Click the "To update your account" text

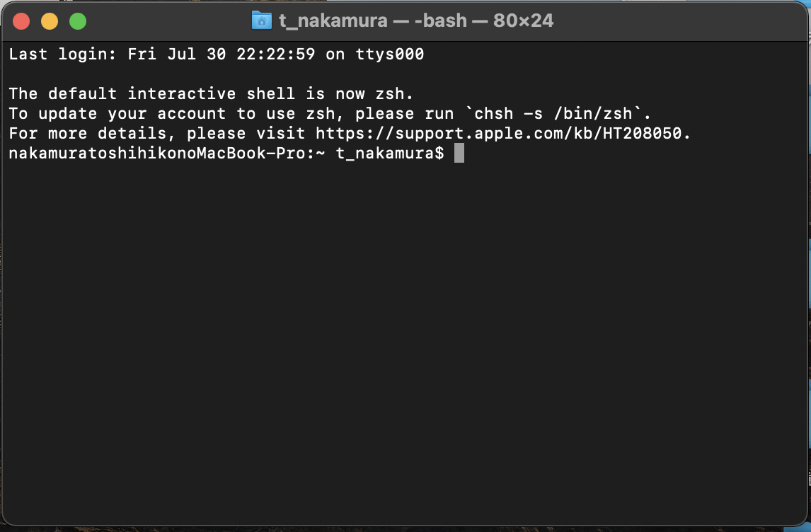click(117, 114)
